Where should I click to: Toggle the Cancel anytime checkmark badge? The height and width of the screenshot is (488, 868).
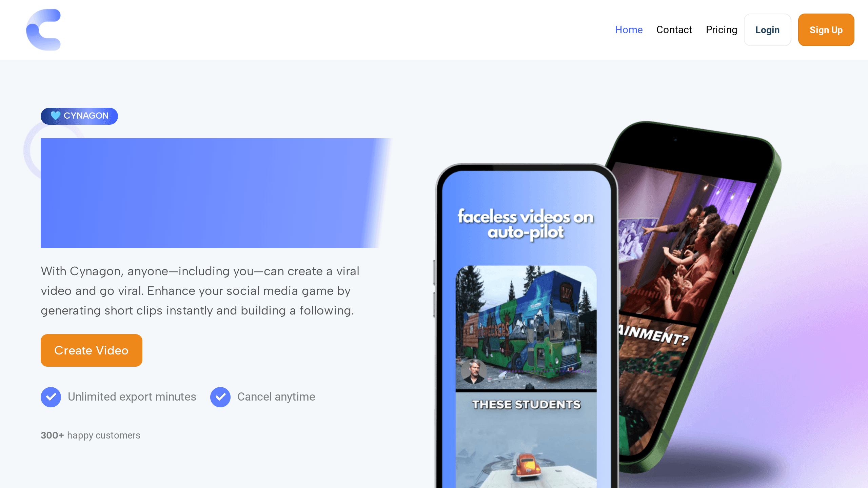tap(221, 397)
